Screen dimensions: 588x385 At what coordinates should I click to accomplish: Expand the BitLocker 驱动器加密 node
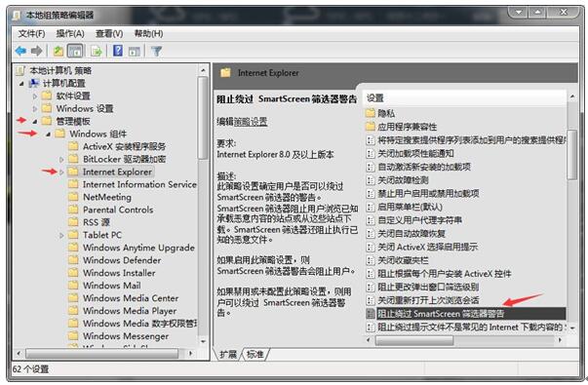click(x=61, y=160)
